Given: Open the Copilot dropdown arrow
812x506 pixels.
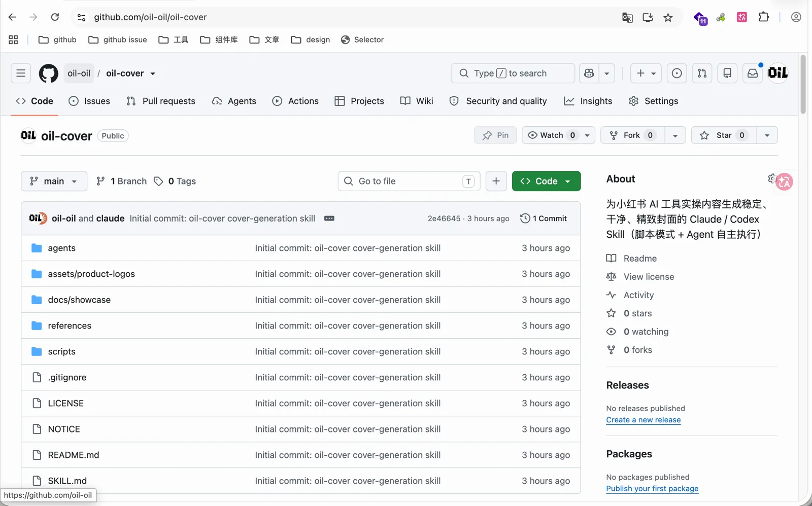Looking at the screenshot, I should (x=607, y=74).
